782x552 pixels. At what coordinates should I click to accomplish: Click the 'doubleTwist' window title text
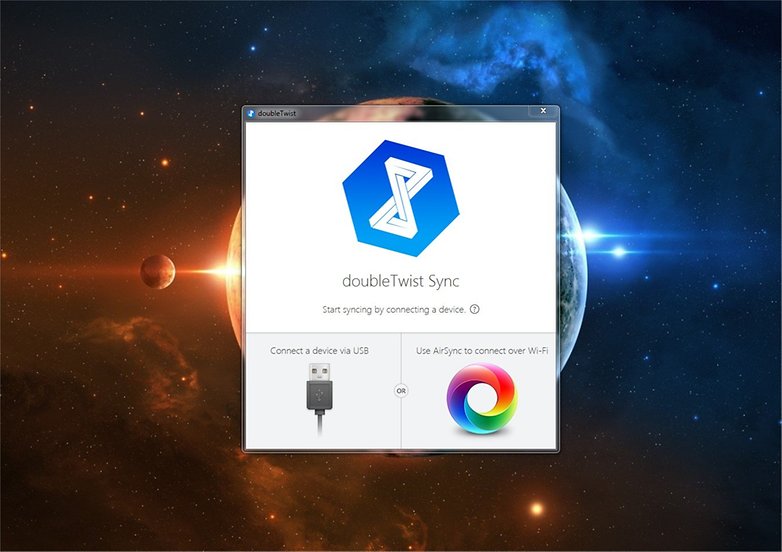tap(277, 113)
